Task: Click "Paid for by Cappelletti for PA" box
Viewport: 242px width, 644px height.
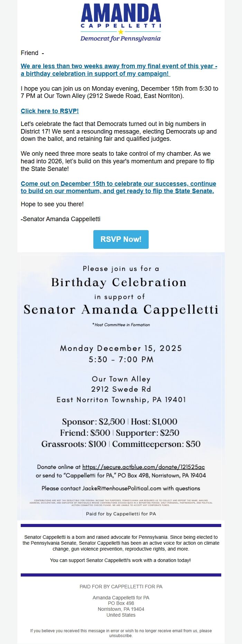Action: pyautogui.click(x=121, y=514)
